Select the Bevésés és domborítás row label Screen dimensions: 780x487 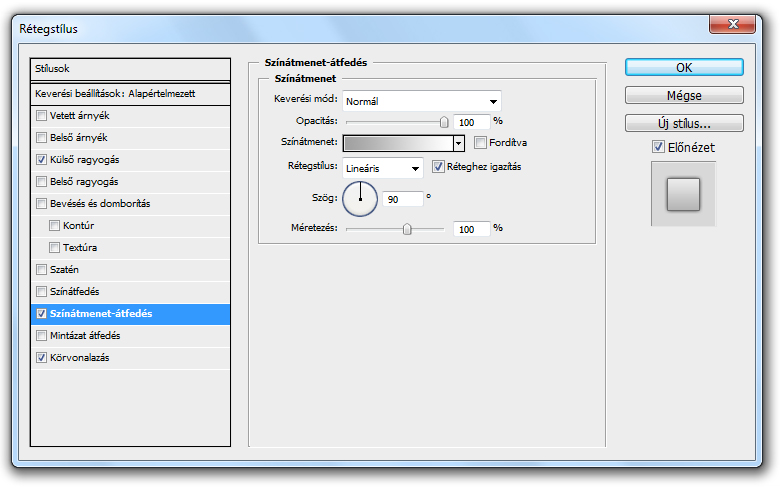tap(100, 203)
